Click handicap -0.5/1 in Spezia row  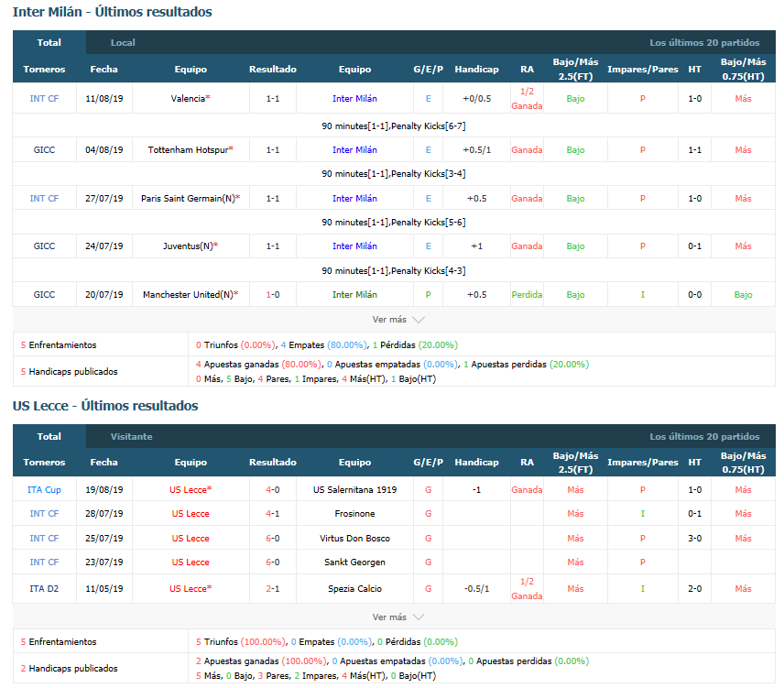coord(476,588)
